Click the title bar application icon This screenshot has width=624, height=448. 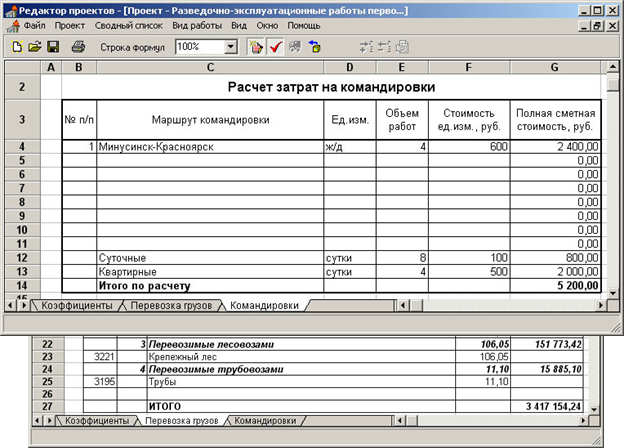pos(11,11)
